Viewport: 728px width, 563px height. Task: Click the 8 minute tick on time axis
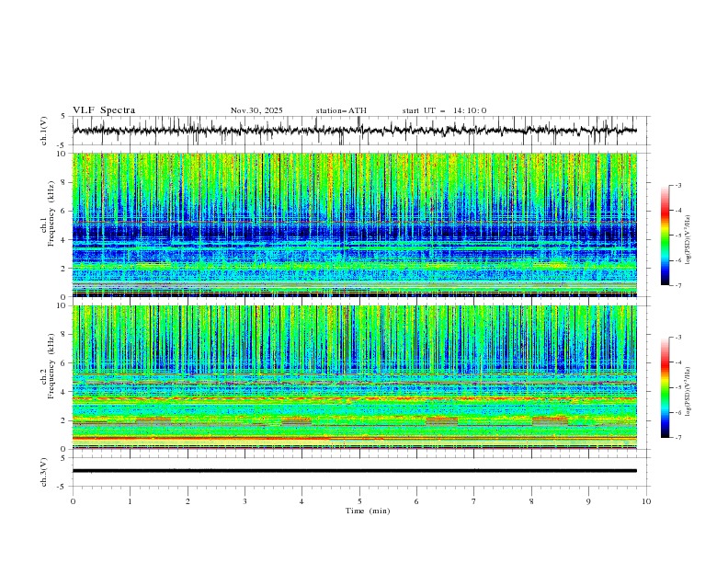531,500
